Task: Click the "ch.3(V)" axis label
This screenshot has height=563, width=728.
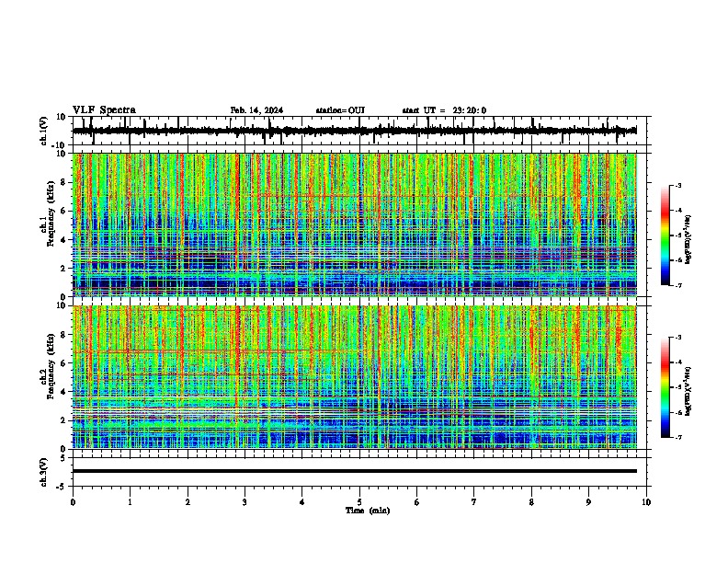Action: click(44, 472)
